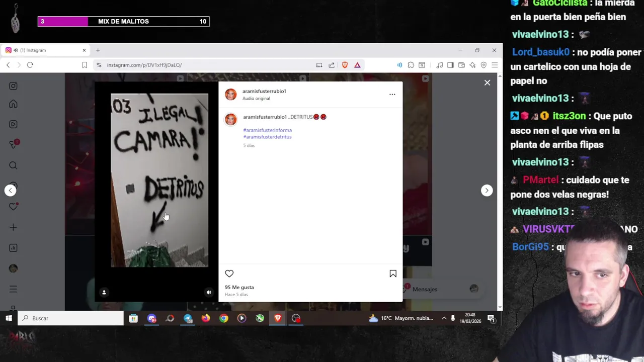Open the Audio original link
The width and height of the screenshot is (644, 362).
[x=256, y=99]
